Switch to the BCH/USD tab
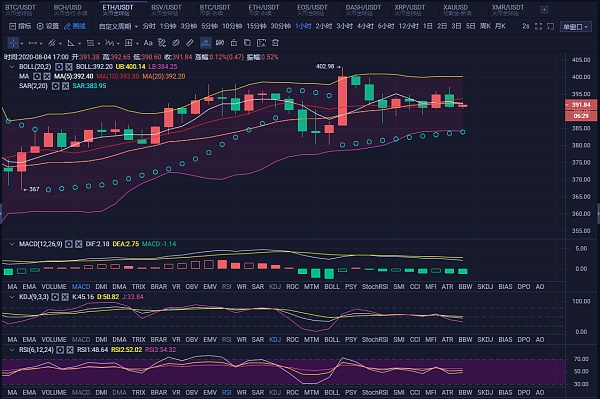 70,10
